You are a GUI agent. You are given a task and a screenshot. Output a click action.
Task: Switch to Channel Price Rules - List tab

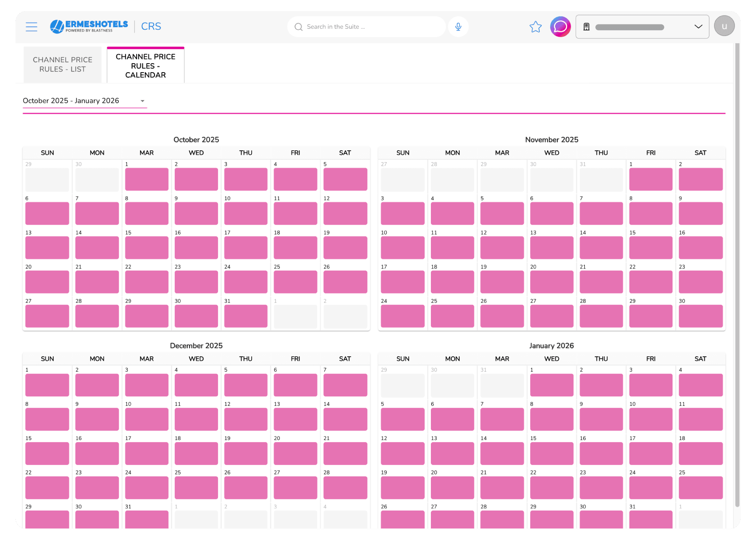point(63,65)
